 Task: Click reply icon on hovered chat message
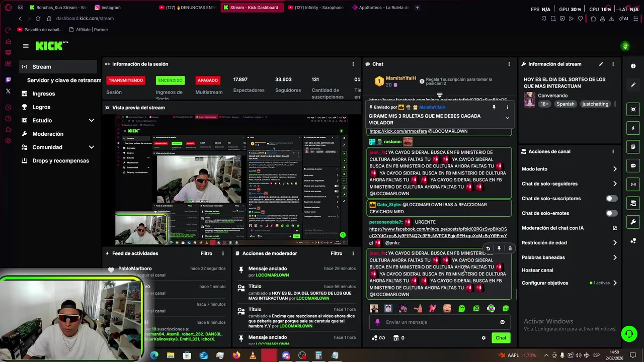coord(488,248)
